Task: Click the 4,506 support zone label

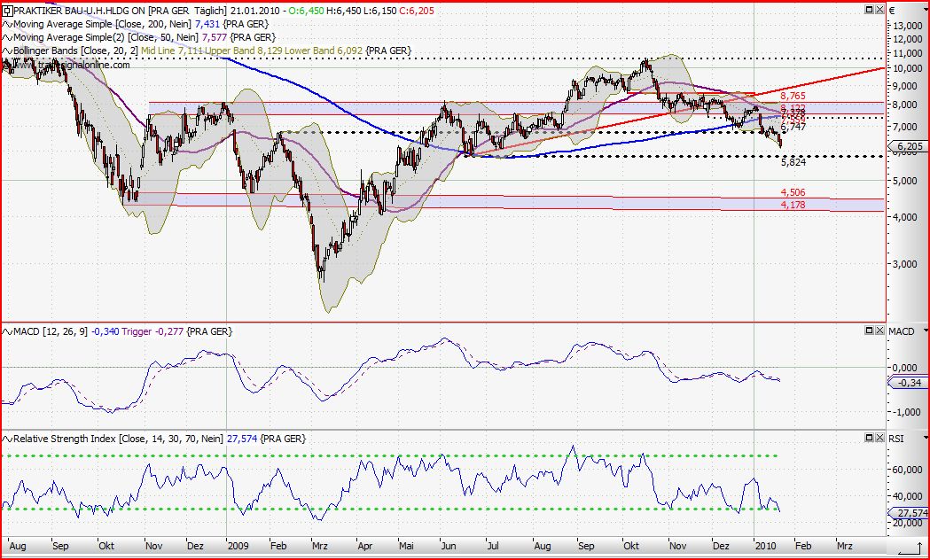Action: click(793, 192)
